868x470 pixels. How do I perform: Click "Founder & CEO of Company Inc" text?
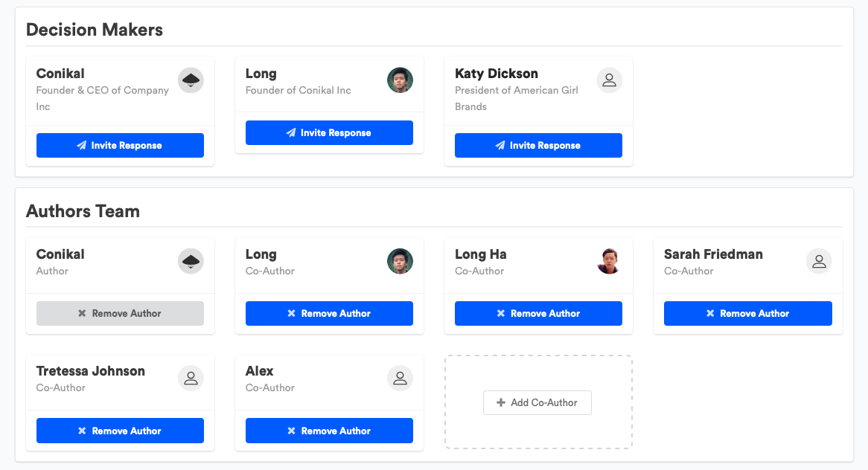pos(103,98)
